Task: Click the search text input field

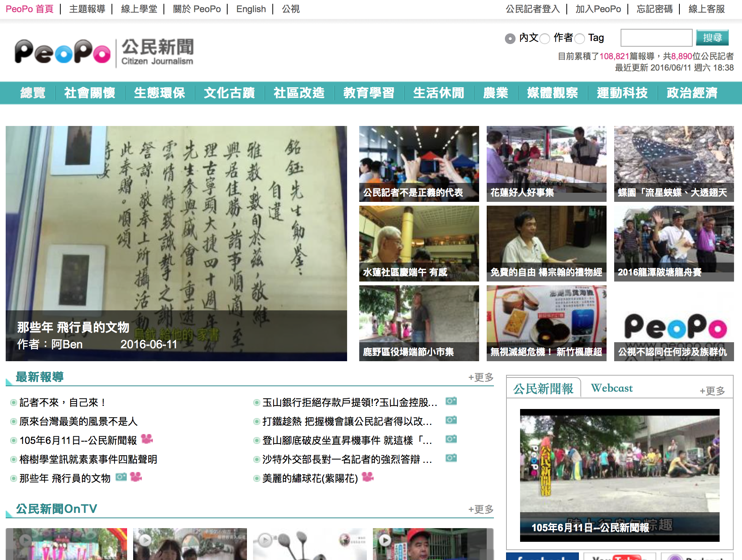Action: [x=656, y=38]
